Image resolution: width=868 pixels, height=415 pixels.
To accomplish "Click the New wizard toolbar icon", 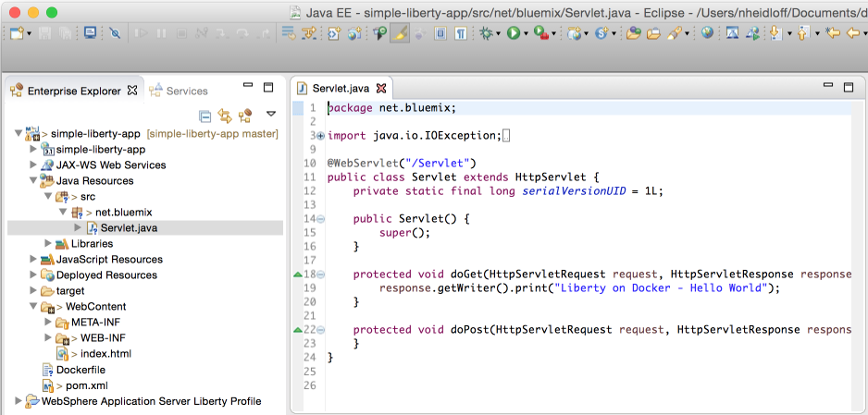I will [x=17, y=33].
